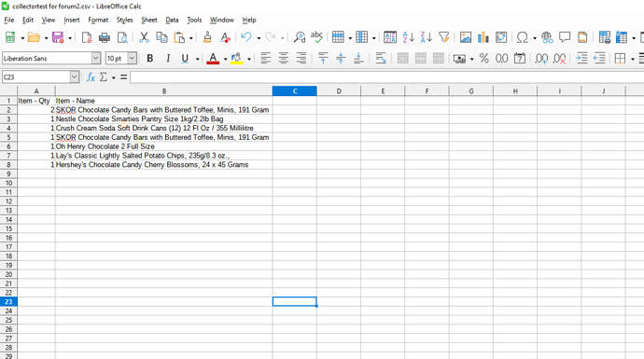Expand the Background Color dropdown arrow
The image size is (644, 359).
[249, 59]
